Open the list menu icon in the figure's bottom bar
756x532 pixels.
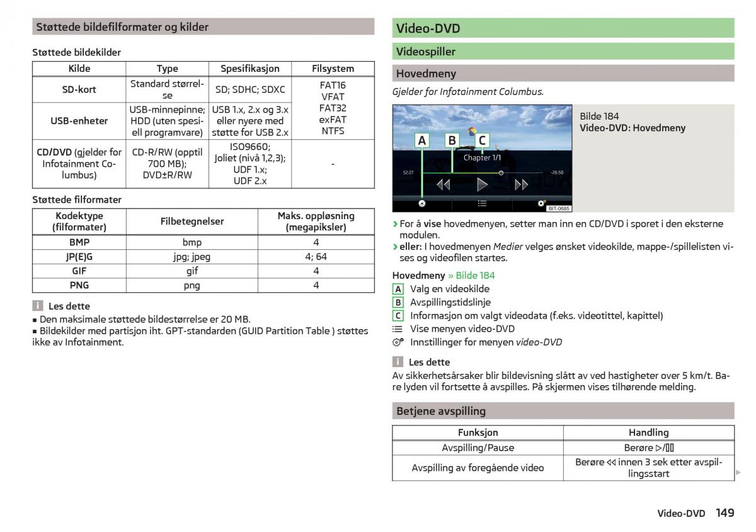click(x=482, y=203)
